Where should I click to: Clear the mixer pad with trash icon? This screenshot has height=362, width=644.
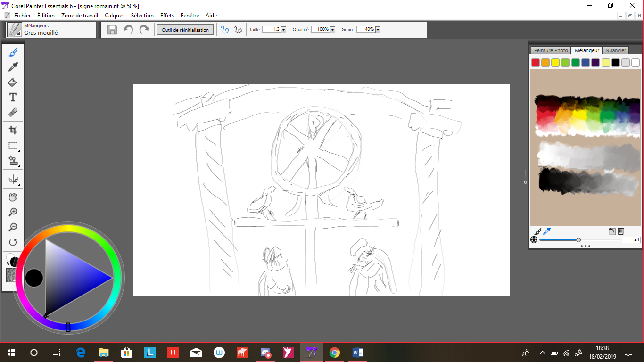coord(621,231)
